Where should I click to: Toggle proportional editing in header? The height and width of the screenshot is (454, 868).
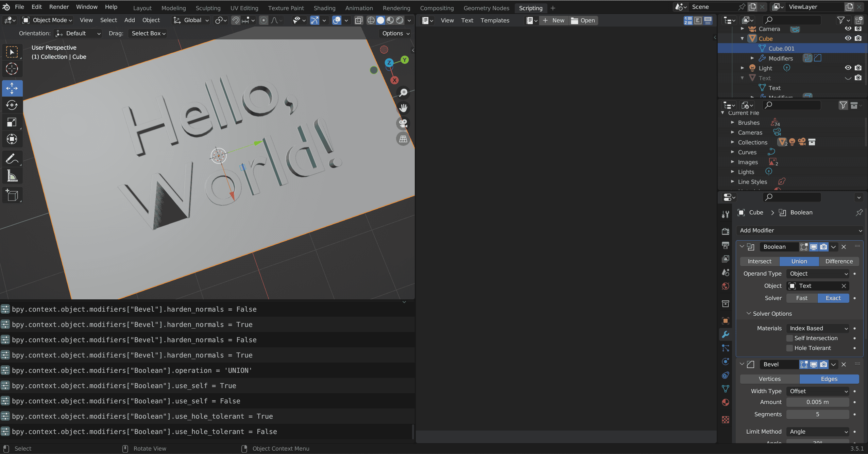(263, 20)
